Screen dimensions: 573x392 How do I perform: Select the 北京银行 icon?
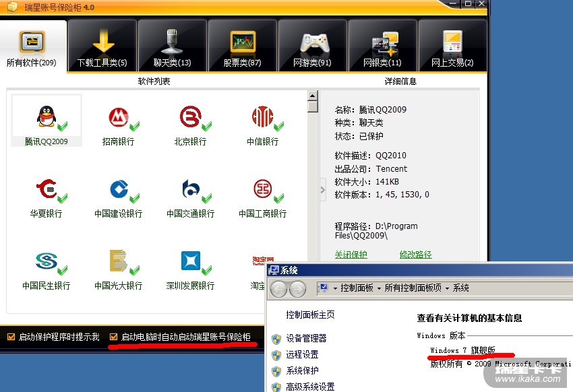point(190,117)
